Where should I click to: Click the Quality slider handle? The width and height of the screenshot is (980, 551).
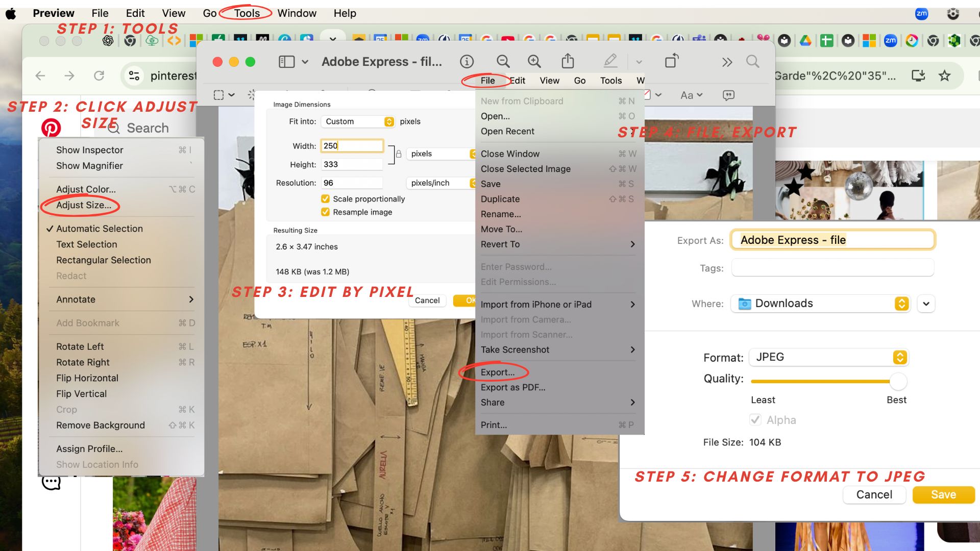click(x=898, y=381)
